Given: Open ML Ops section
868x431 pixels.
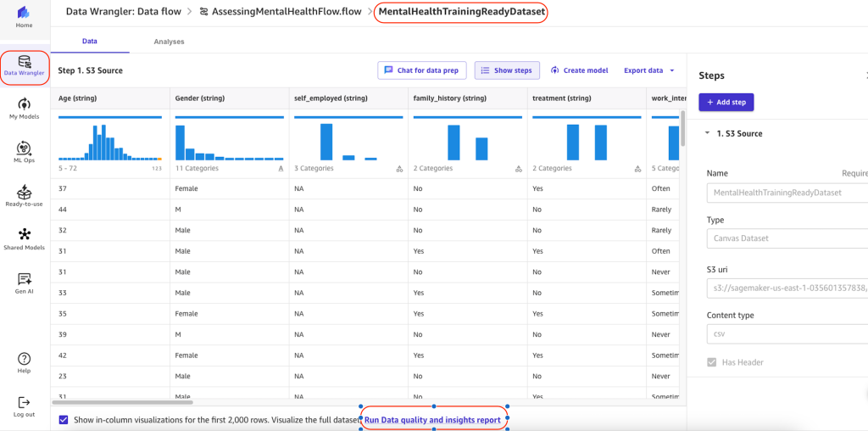Looking at the screenshot, I should point(24,153).
